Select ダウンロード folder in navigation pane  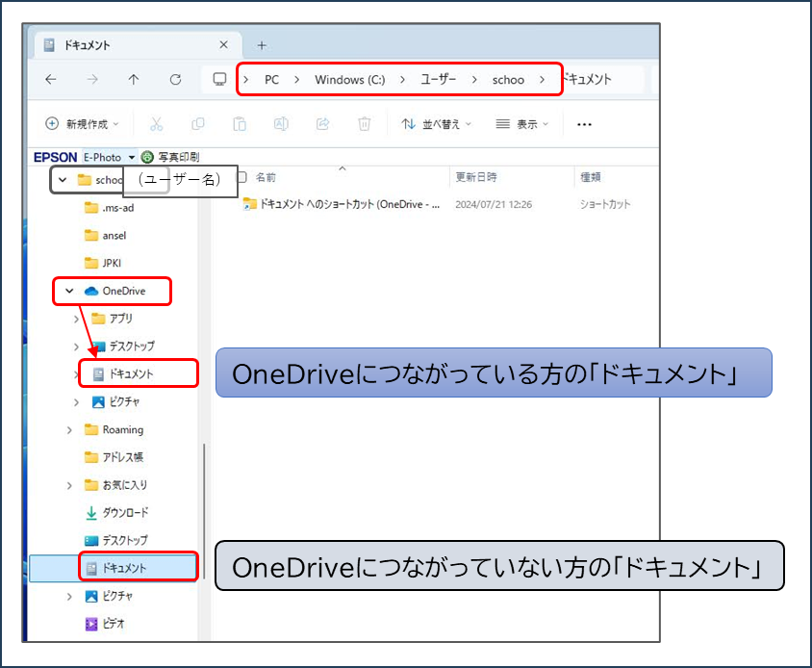click(125, 513)
